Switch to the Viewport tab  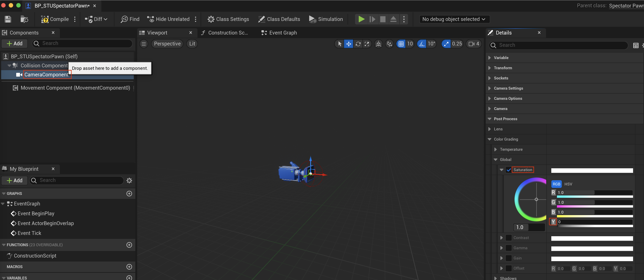click(157, 33)
